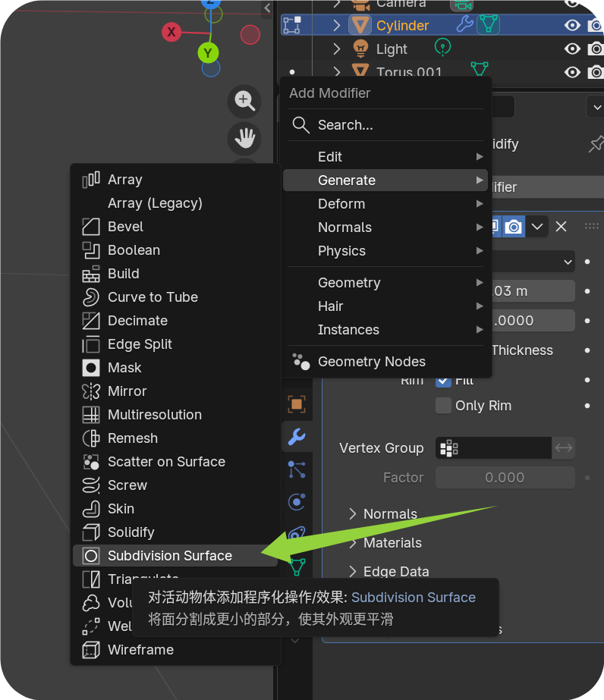604x700 pixels.
Task: Add the Build modifier
Action: click(x=175, y=274)
